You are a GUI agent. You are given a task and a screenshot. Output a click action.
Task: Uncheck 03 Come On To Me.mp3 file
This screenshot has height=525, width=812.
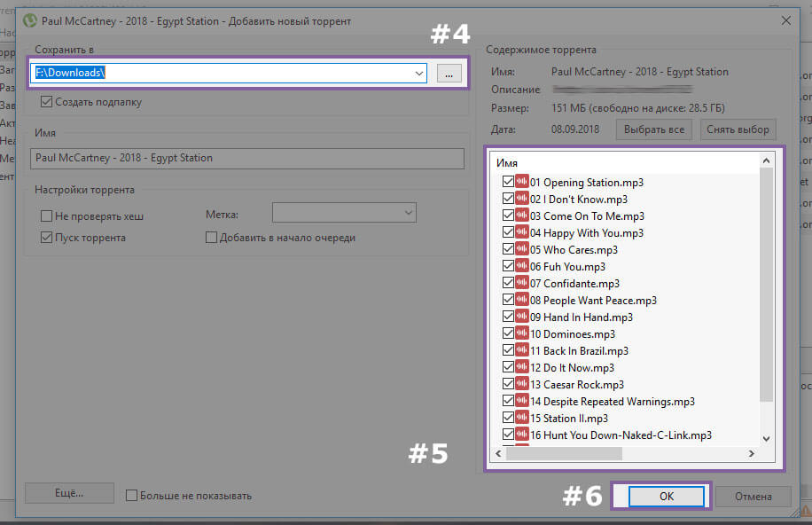coord(508,215)
